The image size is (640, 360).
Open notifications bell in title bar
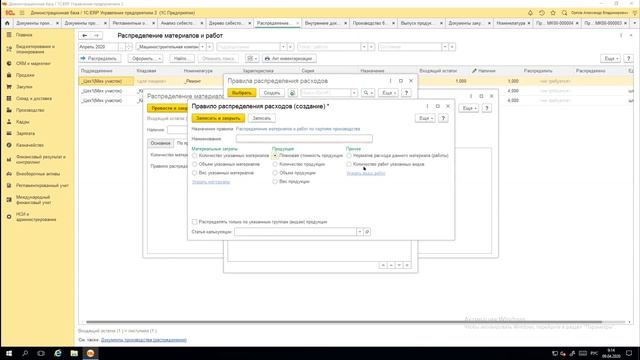pyautogui.click(x=530, y=13)
